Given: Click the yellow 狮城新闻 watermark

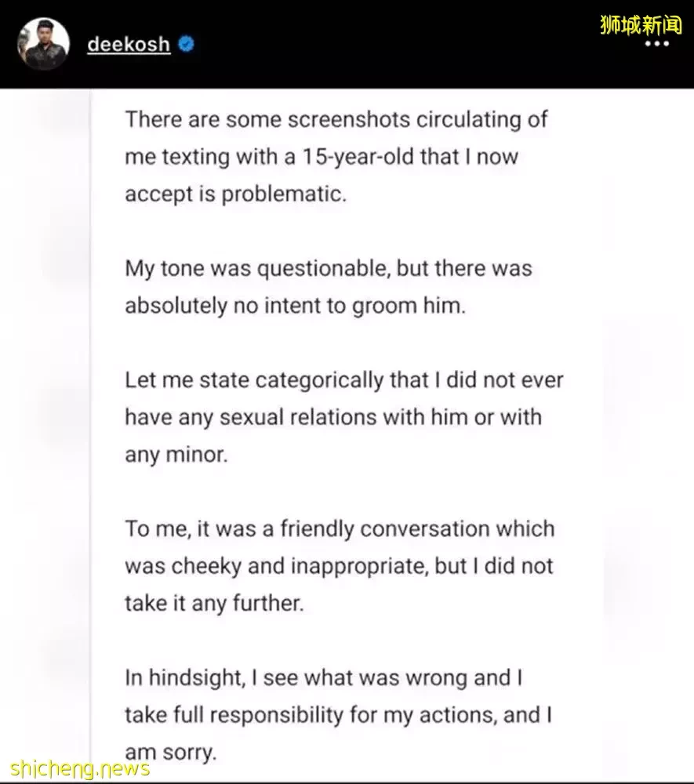Looking at the screenshot, I should [x=641, y=24].
